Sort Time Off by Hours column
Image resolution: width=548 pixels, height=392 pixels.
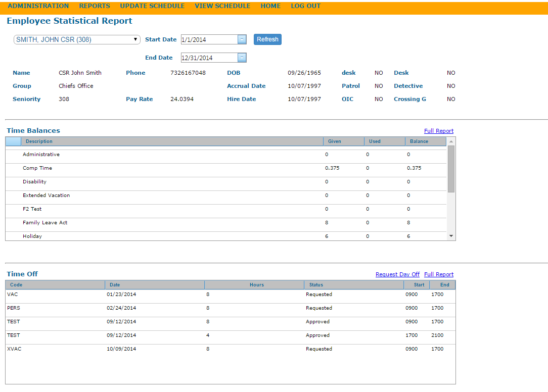pyautogui.click(x=254, y=285)
